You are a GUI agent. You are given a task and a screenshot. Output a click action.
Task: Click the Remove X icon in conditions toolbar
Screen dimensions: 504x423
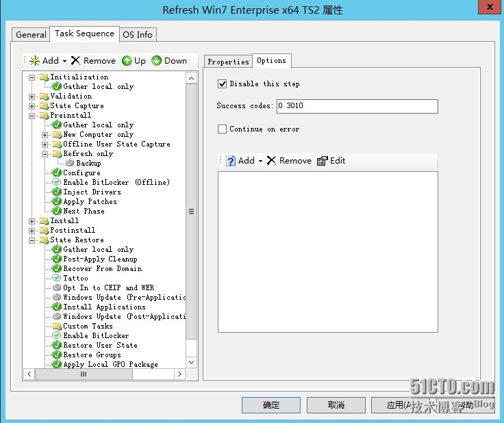click(271, 160)
